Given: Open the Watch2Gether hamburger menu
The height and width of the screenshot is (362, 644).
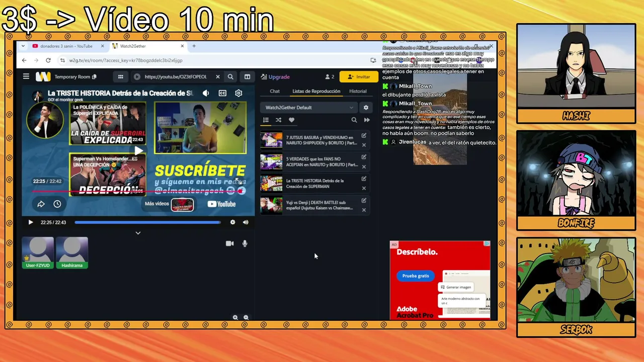Looking at the screenshot, I should coord(26,76).
